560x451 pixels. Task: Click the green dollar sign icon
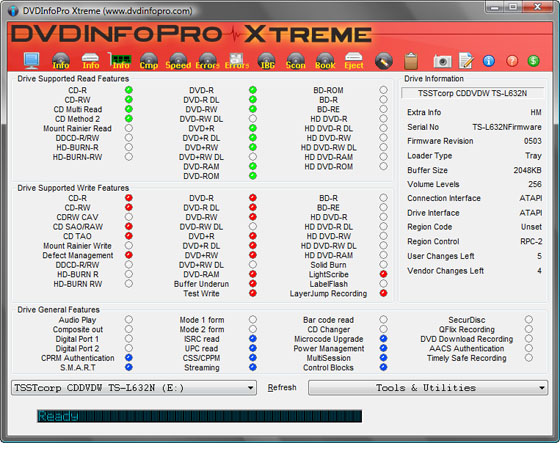(x=534, y=61)
